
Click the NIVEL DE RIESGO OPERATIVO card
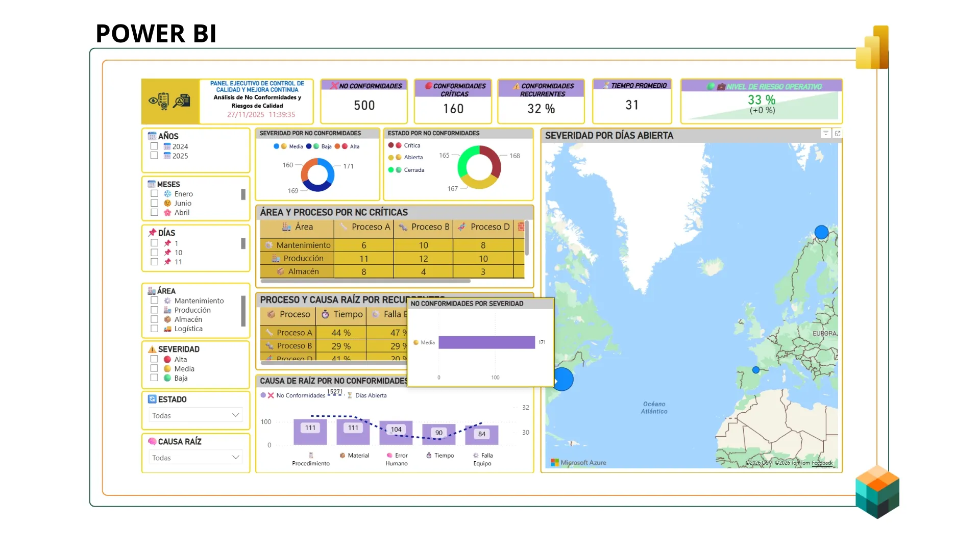point(762,101)
